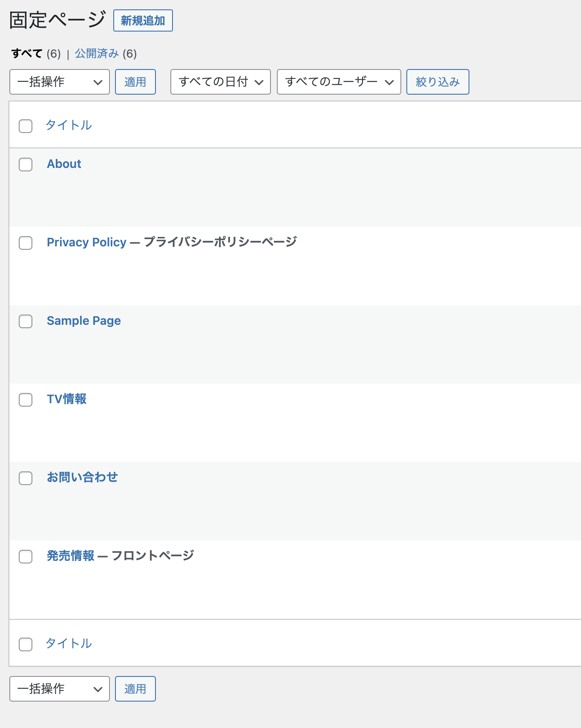Check the お問い合わせ row checkbox
The height and width of the screenshot is (728, 581).
(26, 478)
